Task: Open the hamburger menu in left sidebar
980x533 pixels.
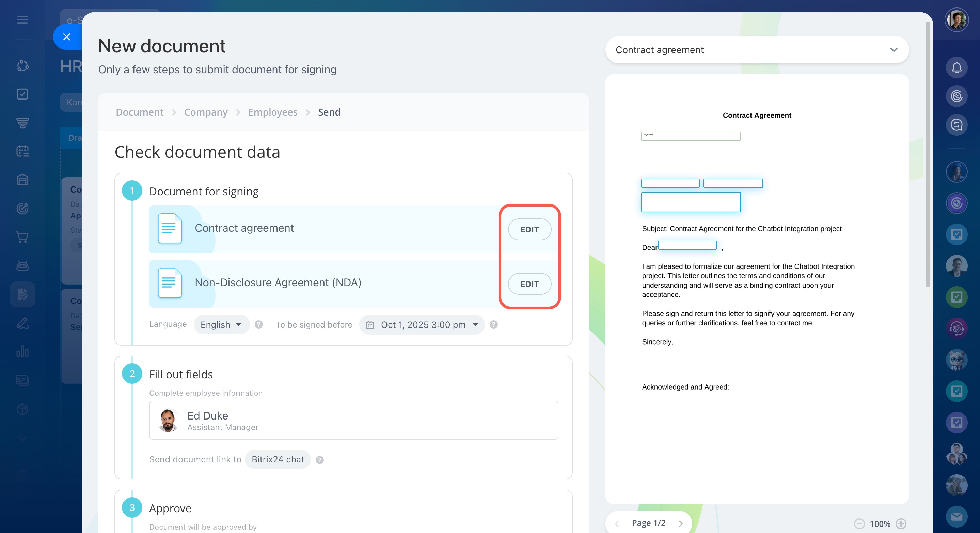Action: pyautogui.click(x=22, y=20)
